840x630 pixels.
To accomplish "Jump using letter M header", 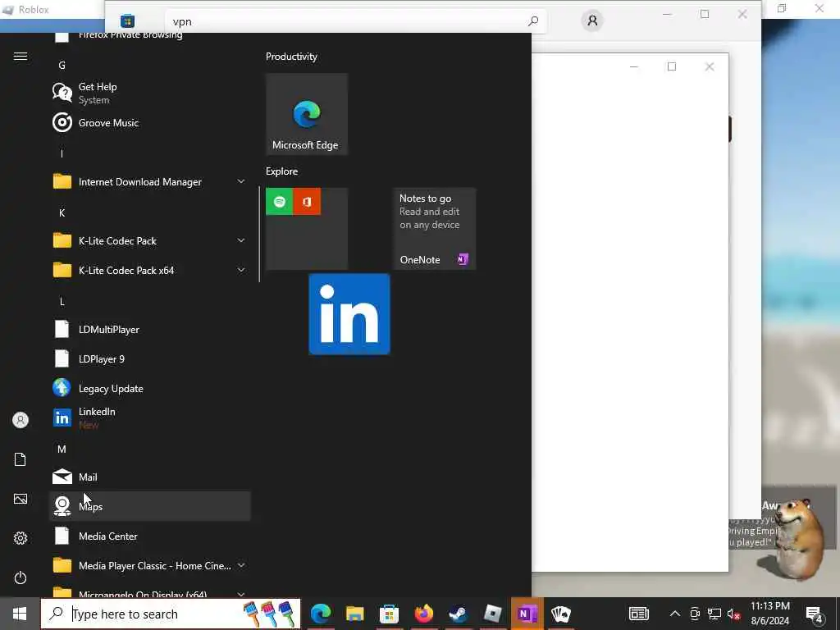I will click(62, 449).
